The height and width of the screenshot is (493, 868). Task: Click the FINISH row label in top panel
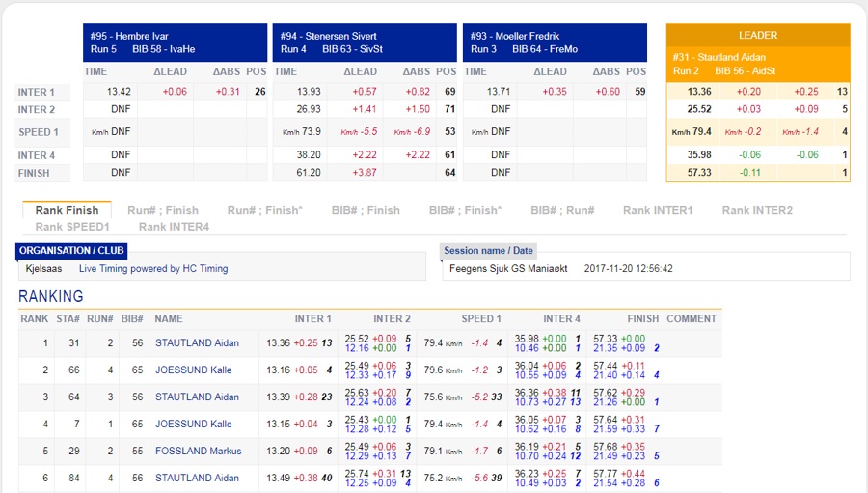(x=34, y=173)
